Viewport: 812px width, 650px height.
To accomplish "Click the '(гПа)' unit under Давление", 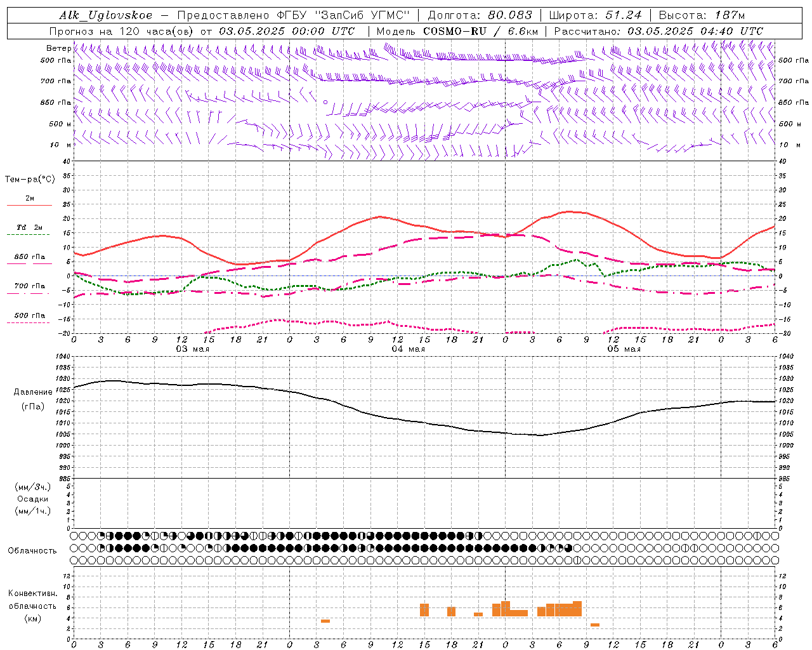I will coord(33,407).
